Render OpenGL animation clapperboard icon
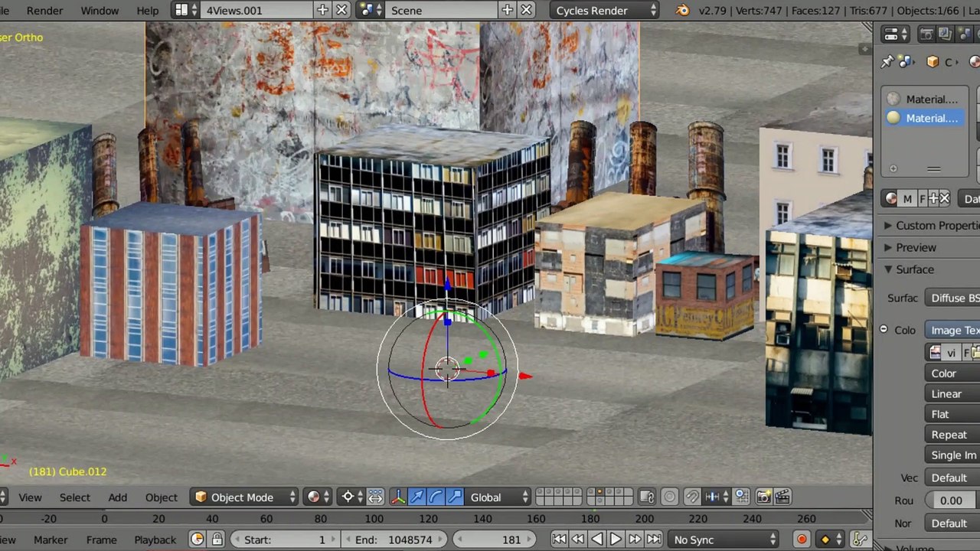The height and width of the screenshot is (551, 980). 782,497
